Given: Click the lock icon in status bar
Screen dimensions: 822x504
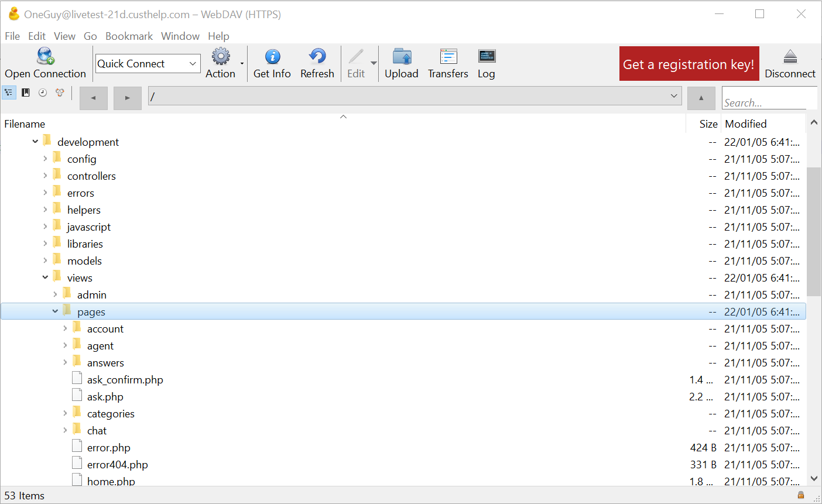Looking at the screenshot, I should click(x=801, y=495).
